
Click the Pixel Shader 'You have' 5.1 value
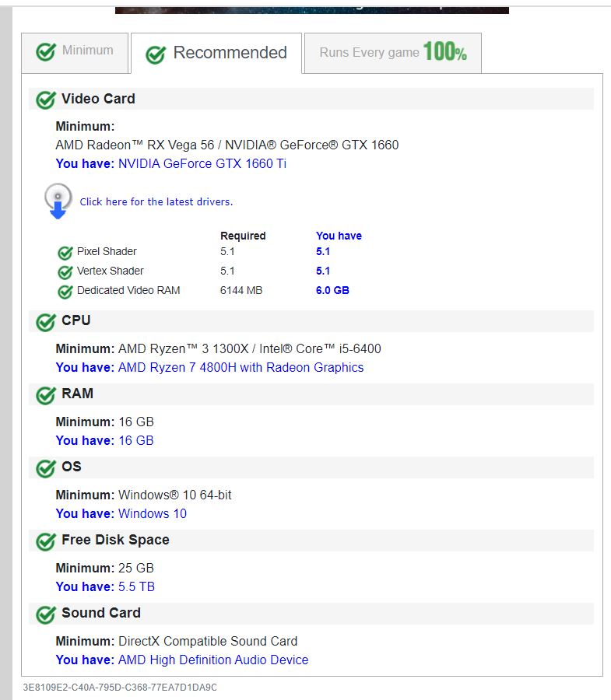pos(323,251)
